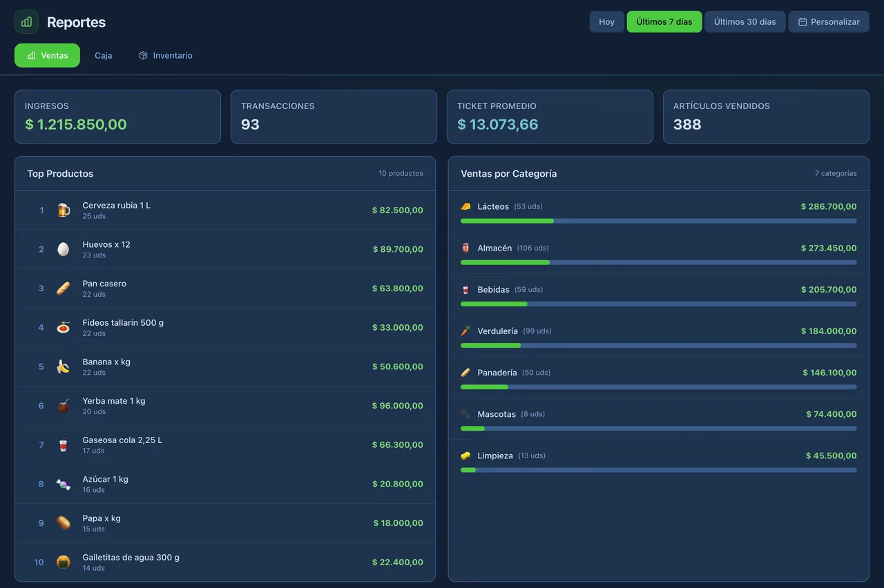Image resolution: width=884 pixels, height=588 pixels.
Task: Click the mate icon beside Yerba mate 1 kg
Action: coord(64,406)
